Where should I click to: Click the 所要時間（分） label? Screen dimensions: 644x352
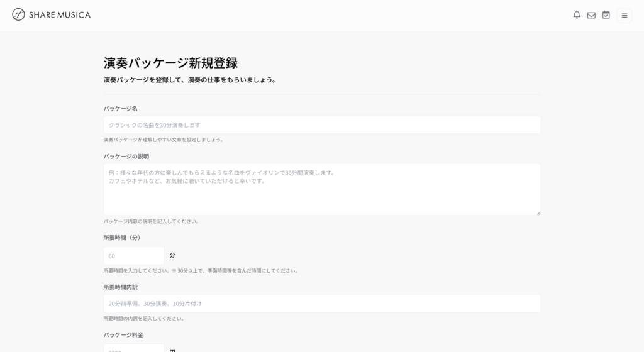[x=122, y=238]
